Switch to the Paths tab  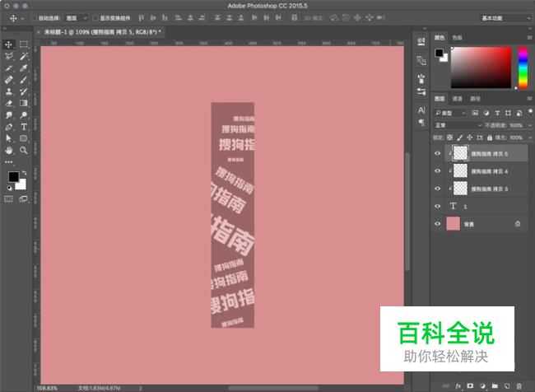(475, 99)
